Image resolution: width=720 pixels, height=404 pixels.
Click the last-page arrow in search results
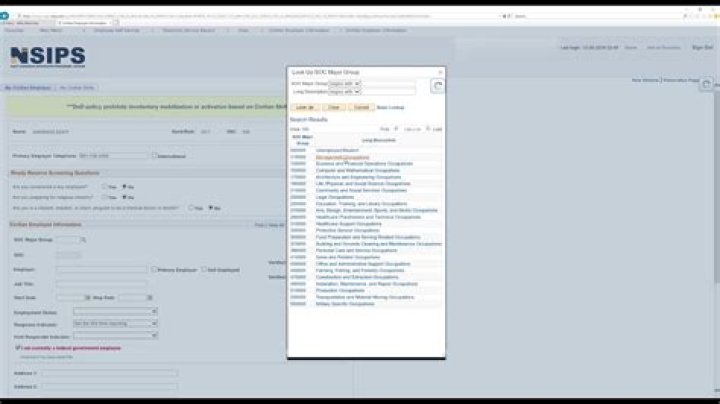pyautogui.click(x=428, y=129)
